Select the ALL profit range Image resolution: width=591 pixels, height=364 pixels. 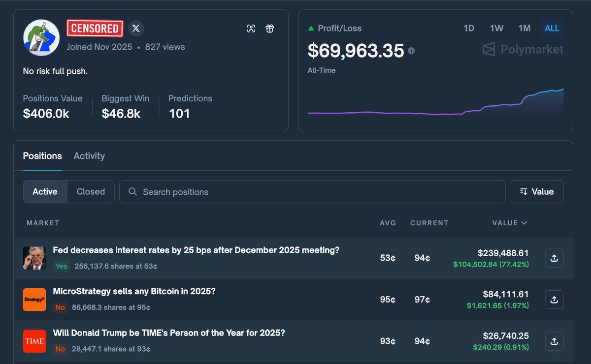coord(552,29)
